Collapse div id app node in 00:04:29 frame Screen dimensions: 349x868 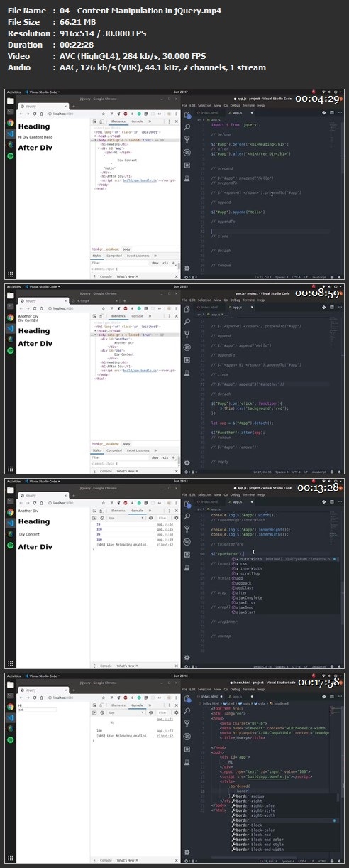(x=99, y=148)
